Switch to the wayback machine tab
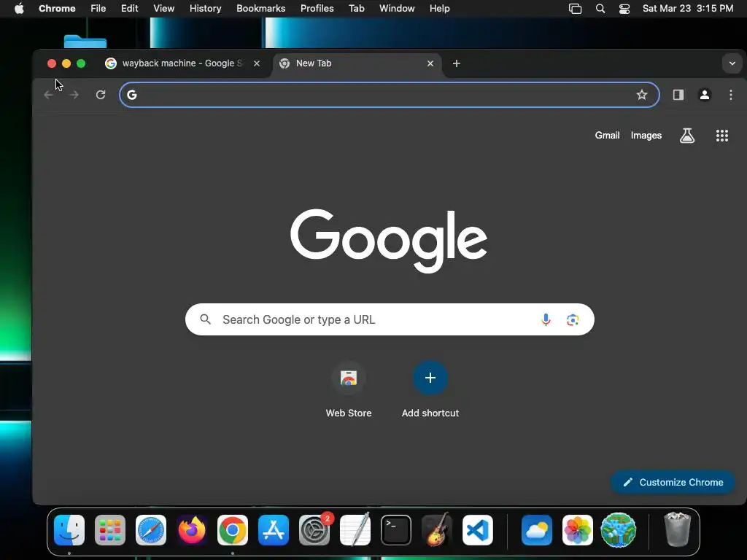The image size is (747, 560). point(183,63)
